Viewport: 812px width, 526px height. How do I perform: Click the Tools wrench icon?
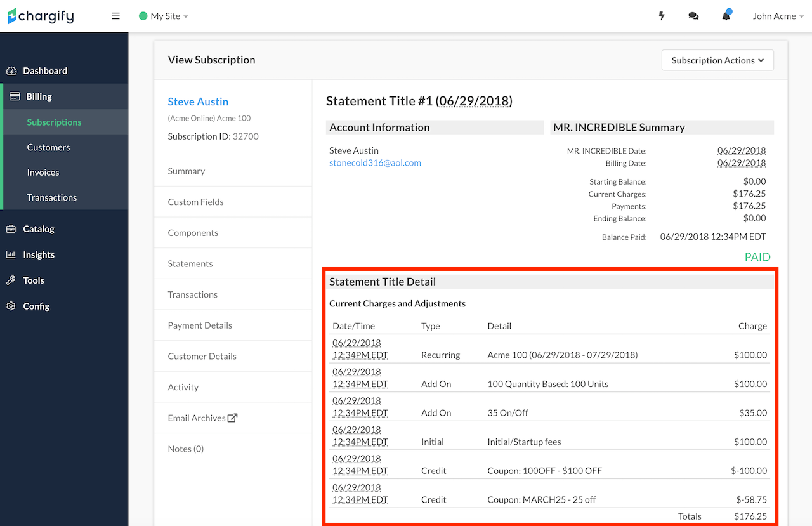11,280
